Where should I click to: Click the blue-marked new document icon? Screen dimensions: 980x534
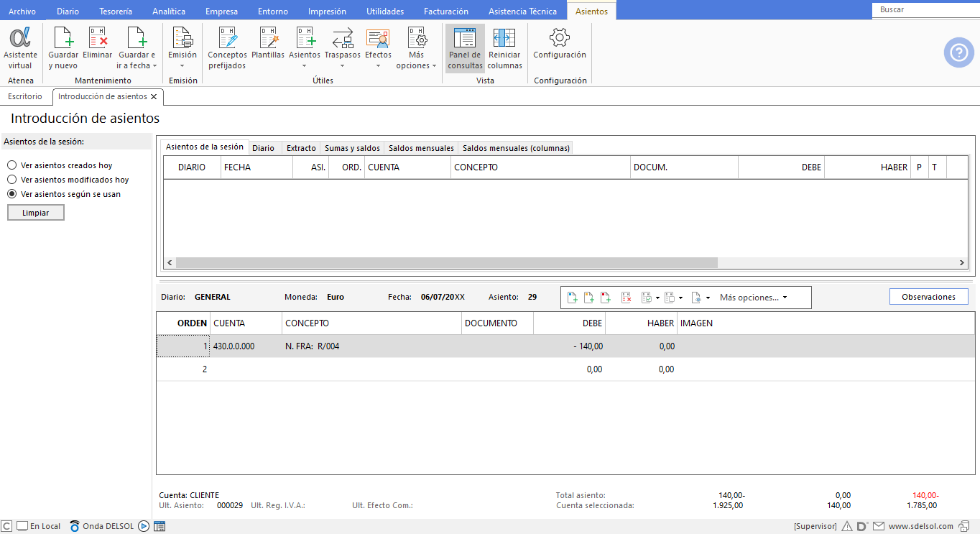573,297
